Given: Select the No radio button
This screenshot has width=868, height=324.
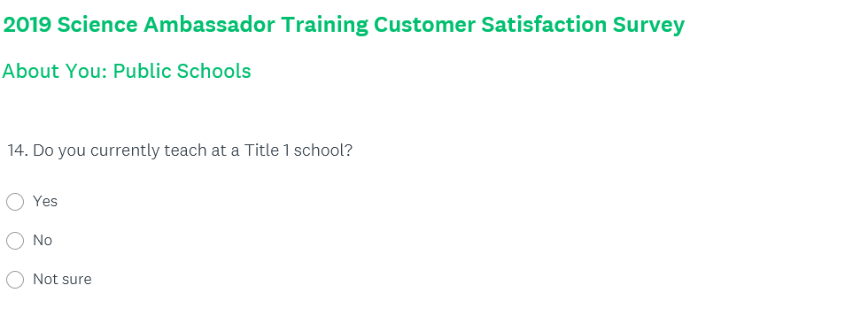Looking at the screenshot, I should 15,241.
